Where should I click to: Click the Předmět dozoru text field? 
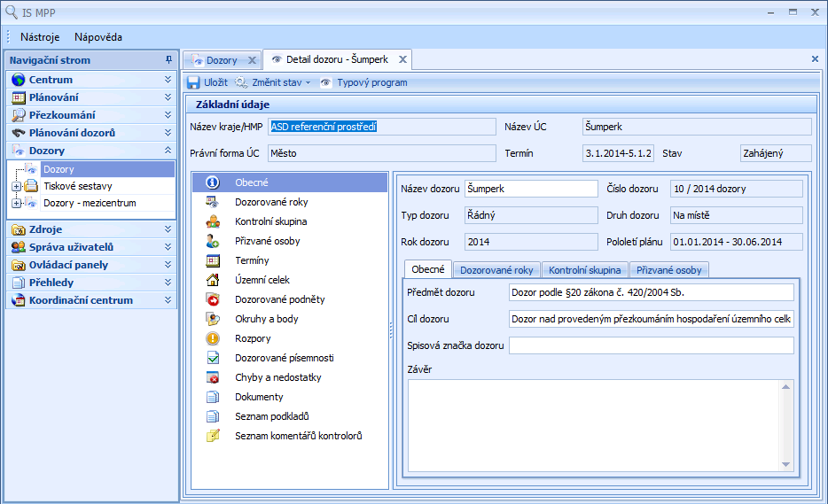tap(651, 292)
